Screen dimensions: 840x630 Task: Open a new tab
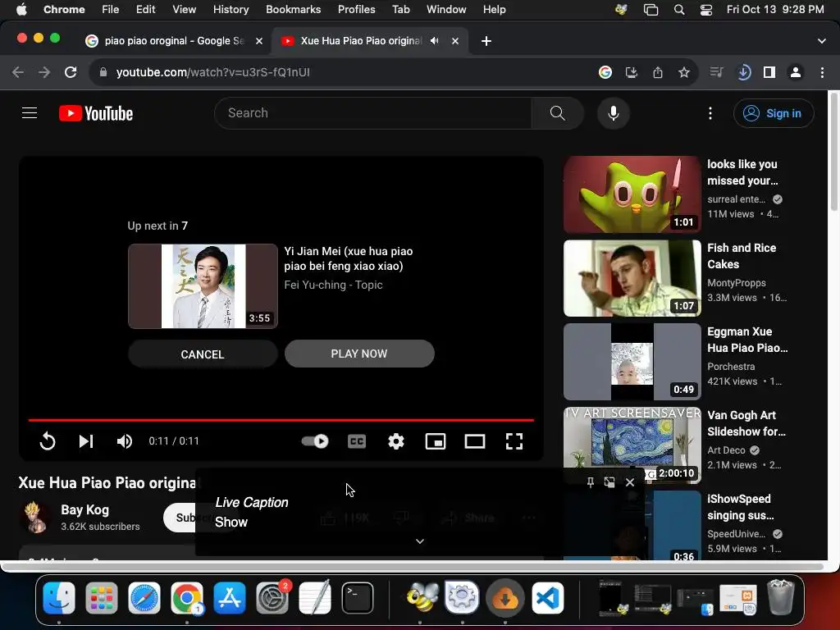coord(486,41)
